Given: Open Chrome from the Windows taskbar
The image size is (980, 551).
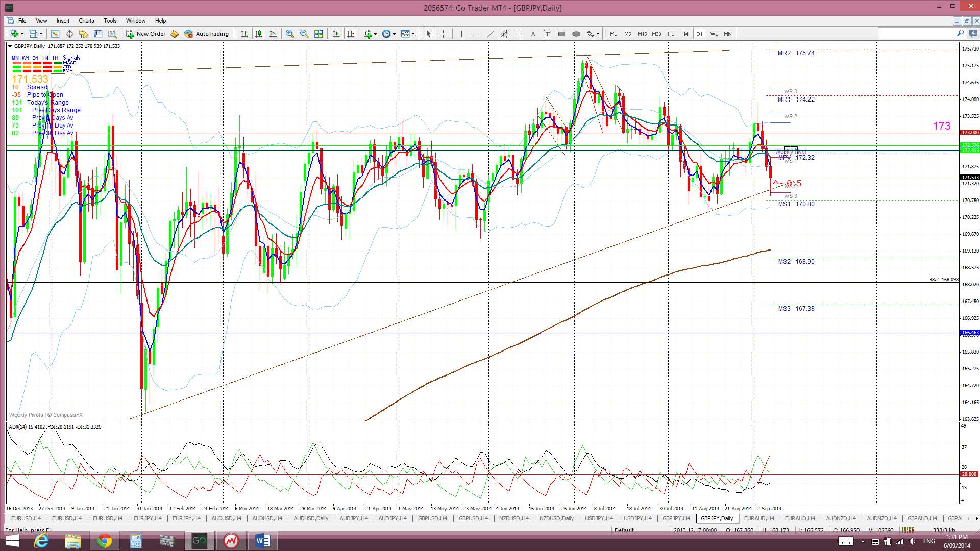Looking at the screenshot, I should pos(104,541).
